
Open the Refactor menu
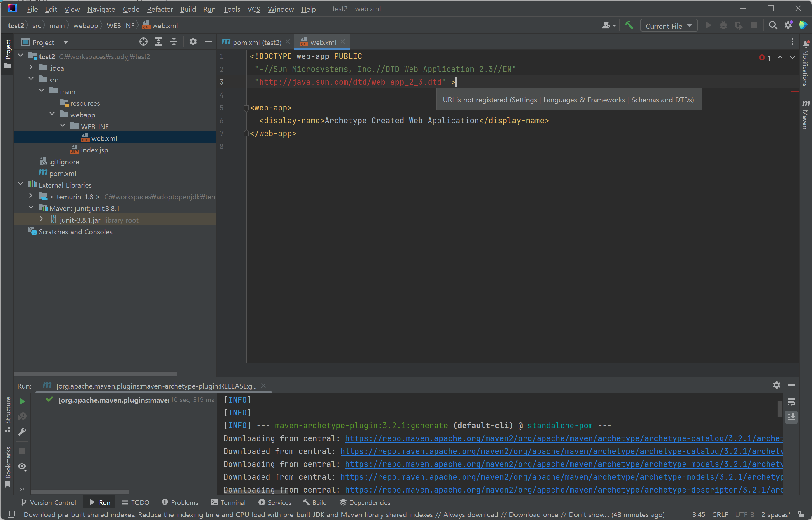pyautogui.click(x=160, y=9)
